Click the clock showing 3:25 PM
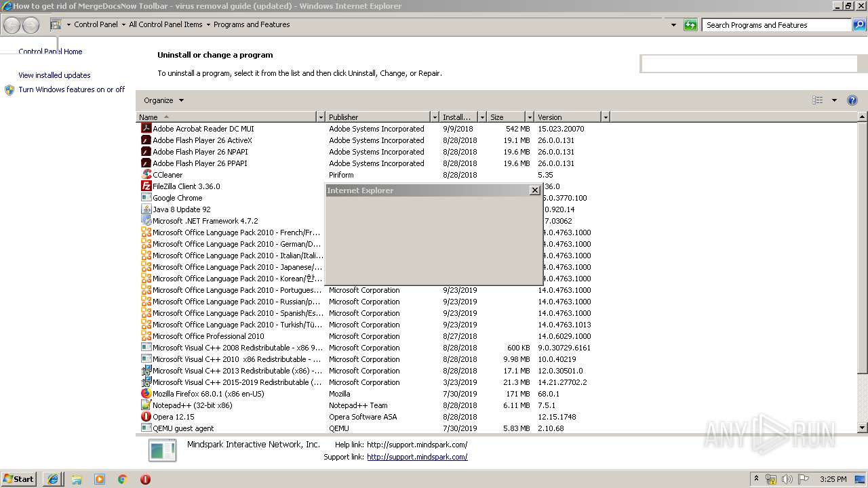 (x=833, y=479)
